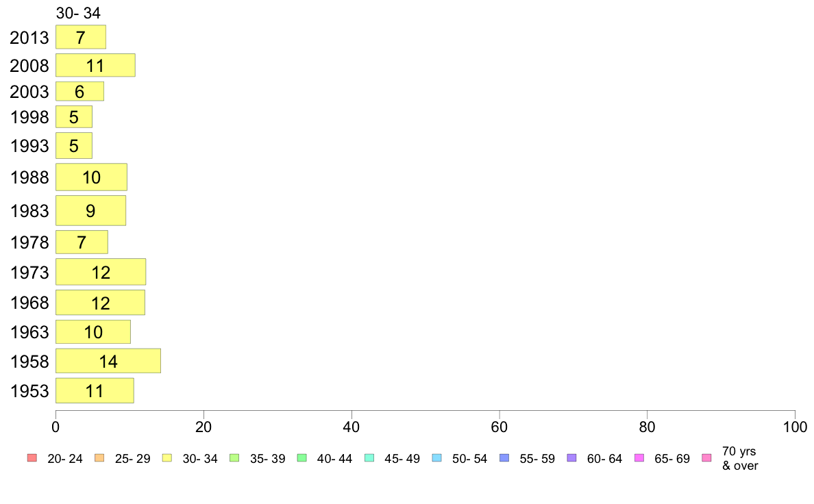Click the 35-39 light green legend swatch
Screen dimensions: 814x504
pyautogui.click(x=234, y=458)
